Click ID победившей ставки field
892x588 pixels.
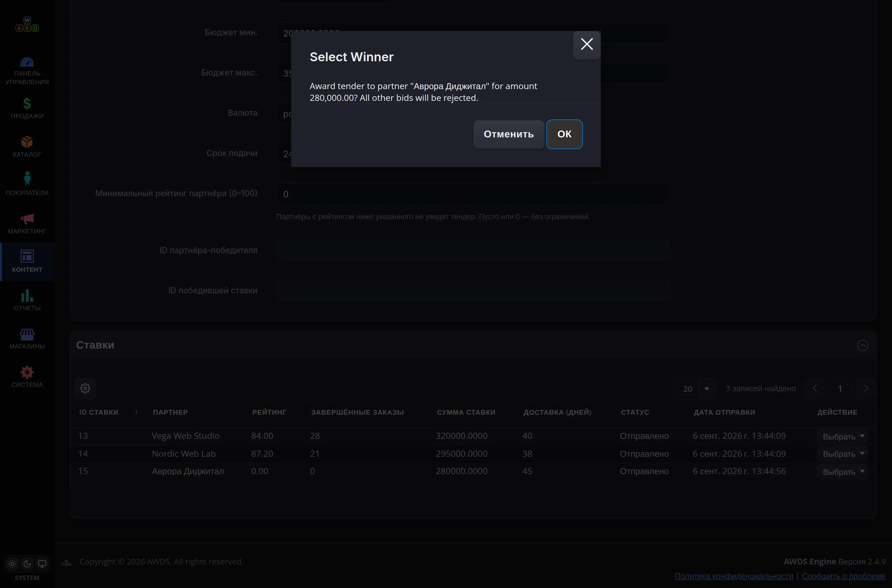click(473, 290)
